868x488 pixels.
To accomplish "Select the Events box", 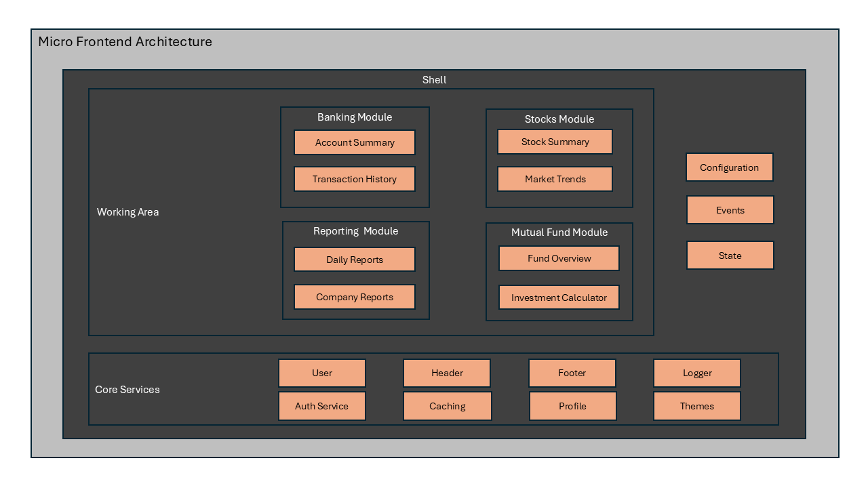I will tap(730, 210).
